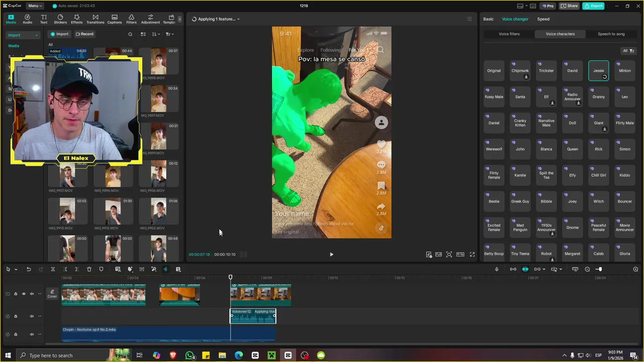644x362 pixels.
Task: Switch to the Basic tab
Action: (489, 19)
